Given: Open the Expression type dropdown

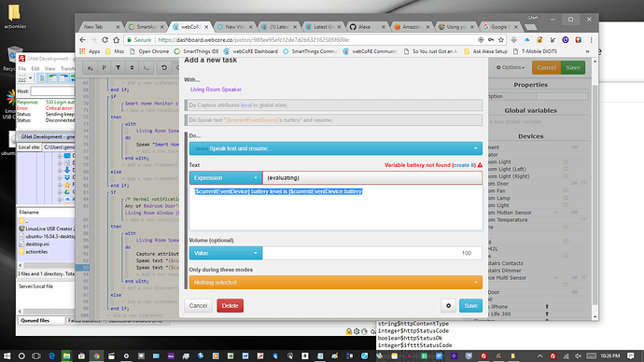Looking at the screenshot, I should pos(226,177).
